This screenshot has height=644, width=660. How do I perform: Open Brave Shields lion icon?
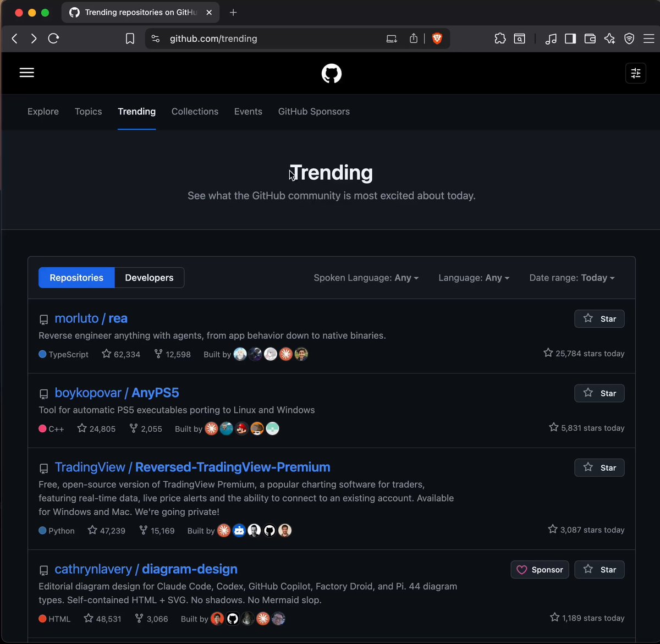(437, 38)
